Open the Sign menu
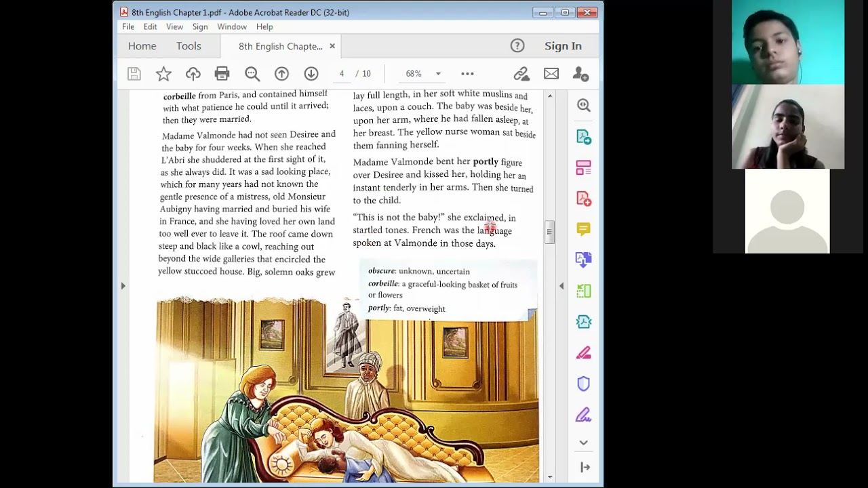Image resolution: width=868 pixels, height=488 pixels. [200, 26]
